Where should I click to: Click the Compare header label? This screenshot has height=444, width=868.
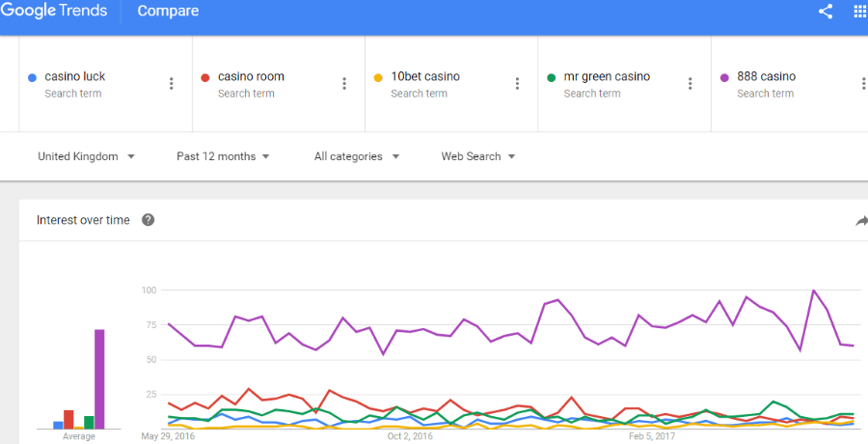click(x=168, y=11)
